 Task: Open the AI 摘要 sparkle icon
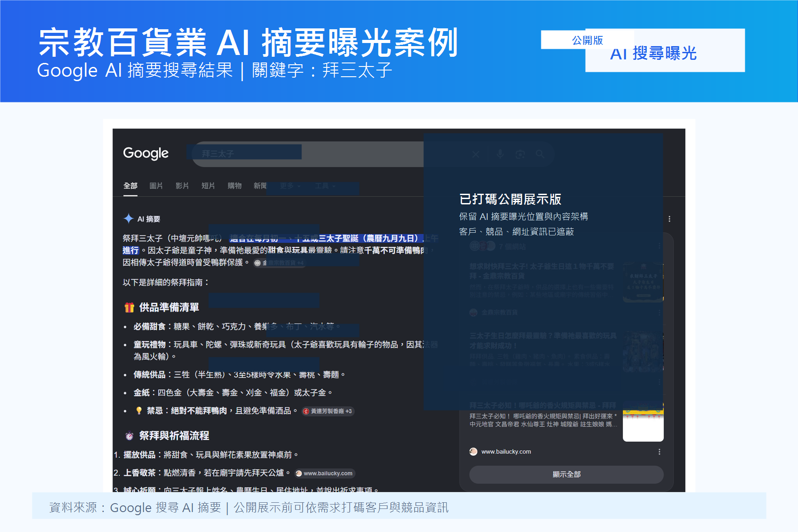[x=129, y=219]
